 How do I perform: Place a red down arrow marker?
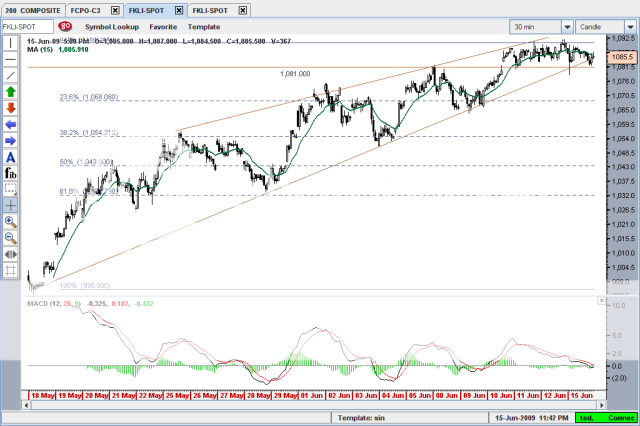pyautogui.click(x=11, y=108)
